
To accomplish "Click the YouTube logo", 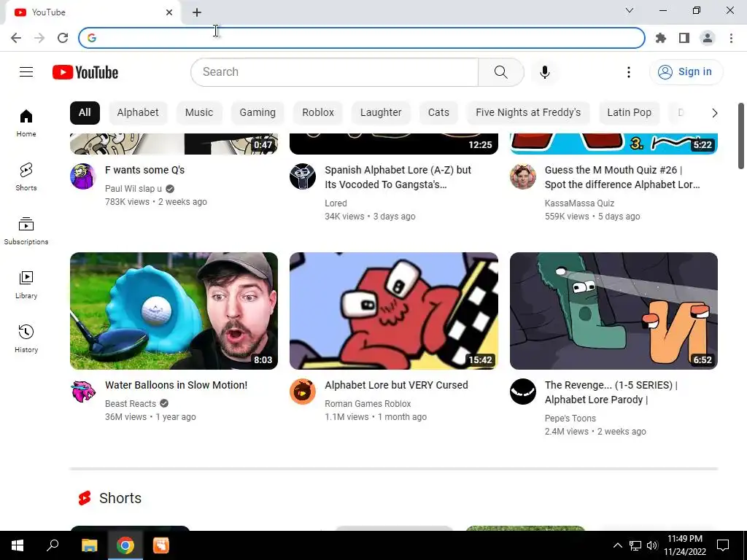I will 85,72.
